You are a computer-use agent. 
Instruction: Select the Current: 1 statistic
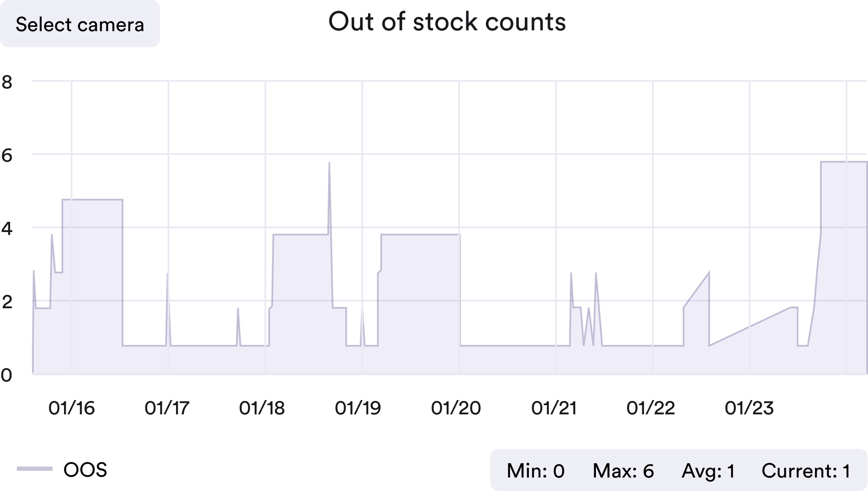pyautogui.click(x=806, y=471)
